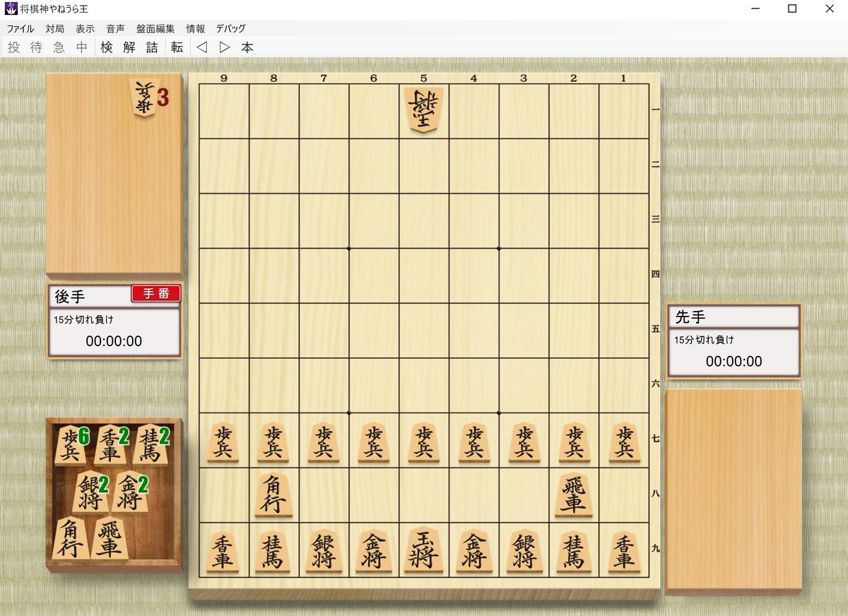
Task: Click the 急 hurry toolbar icon
Action: [58, 47]
